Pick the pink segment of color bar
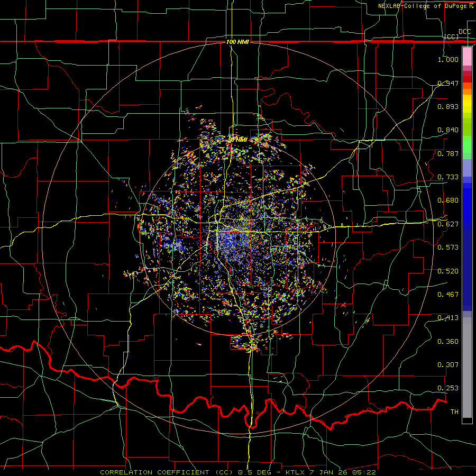 tap(467, 56)
